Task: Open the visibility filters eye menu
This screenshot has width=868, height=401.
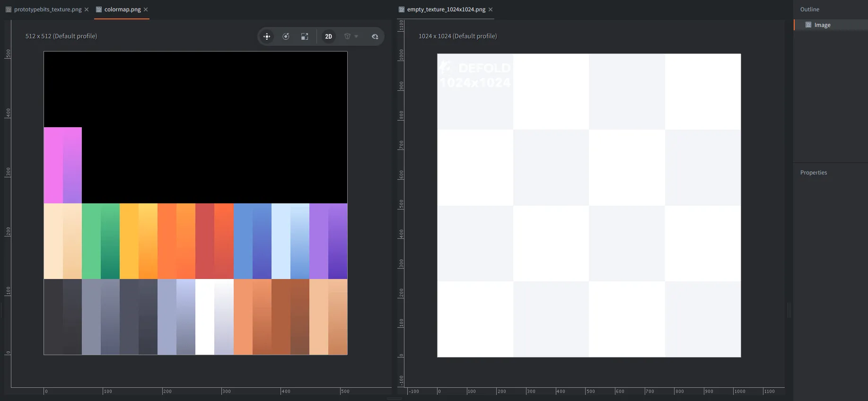Action: point(375,36)
